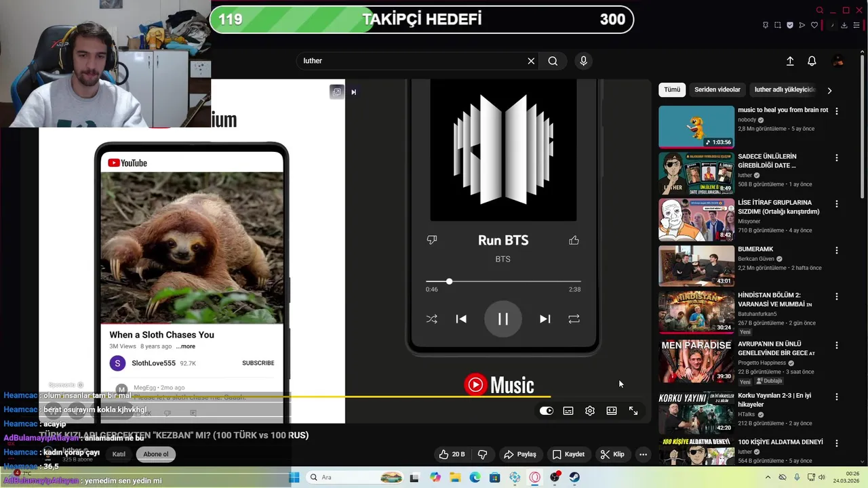Screen dimensions: 868x488
Task: Open options for 'AVRUPA'NIN EN ÜNLÜ' video
Action: (x=836, y=345)
